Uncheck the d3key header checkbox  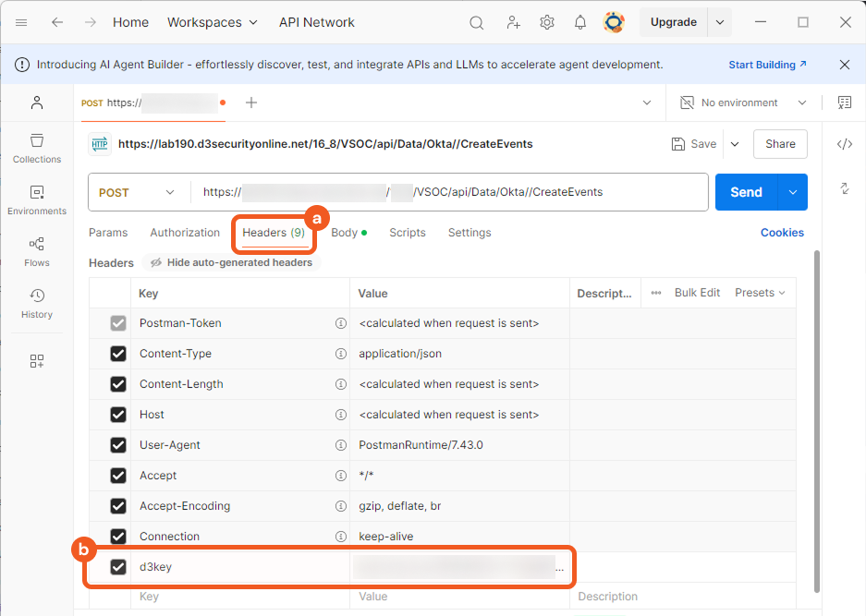pyautogui.click(x=118, y=567)
